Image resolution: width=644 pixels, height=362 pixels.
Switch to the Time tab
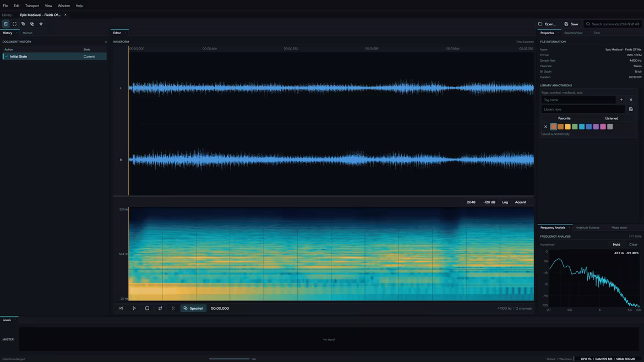click(x=597, y=33)
